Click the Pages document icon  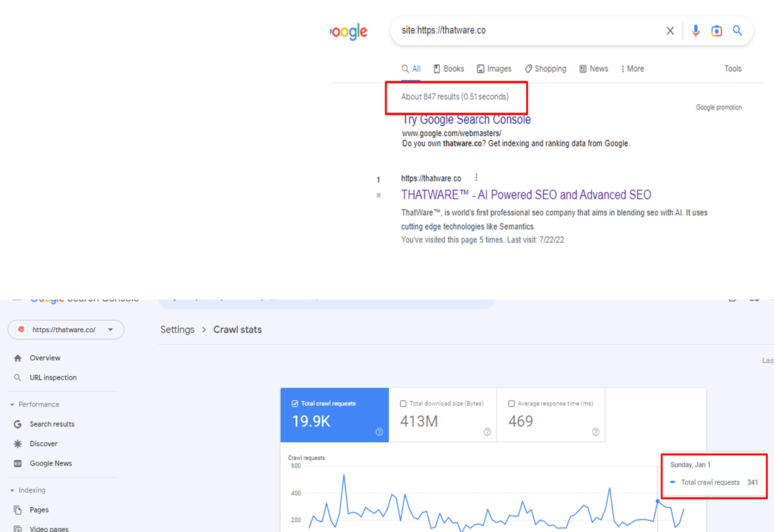click(x=18, y=510)
